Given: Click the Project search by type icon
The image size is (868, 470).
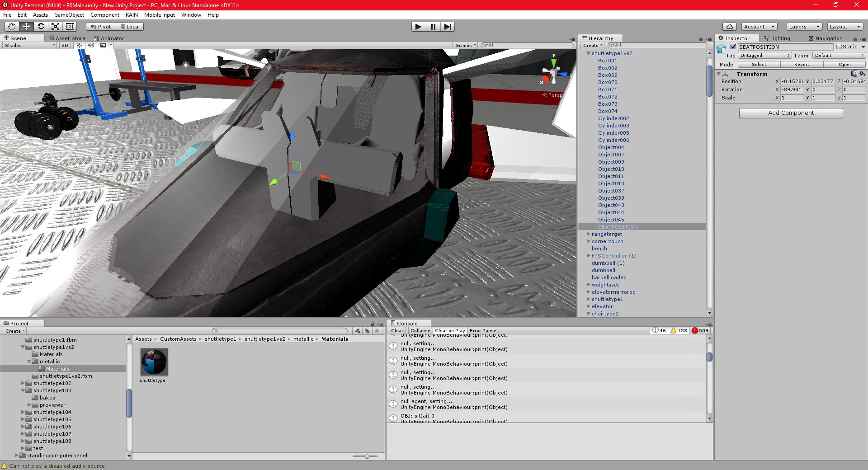Looking at the screenshot, I should (358, 331).
